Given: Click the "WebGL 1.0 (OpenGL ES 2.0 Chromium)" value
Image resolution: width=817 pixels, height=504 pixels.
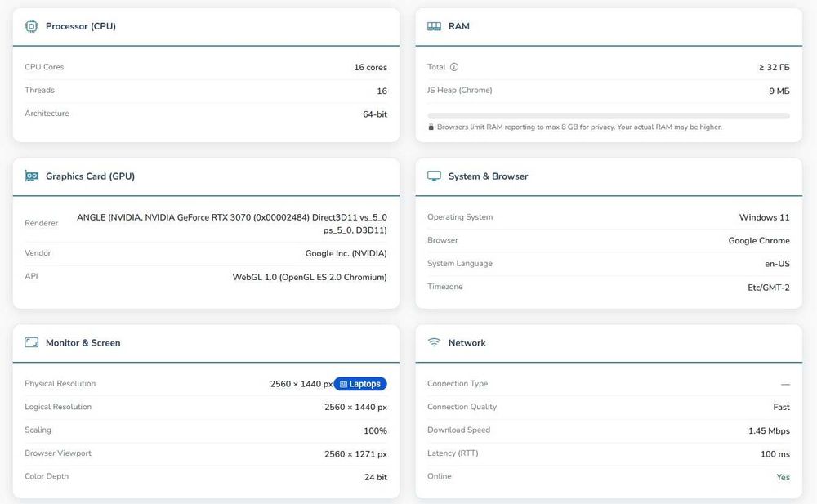Looking at the screenshot, I should pos(310,277).
